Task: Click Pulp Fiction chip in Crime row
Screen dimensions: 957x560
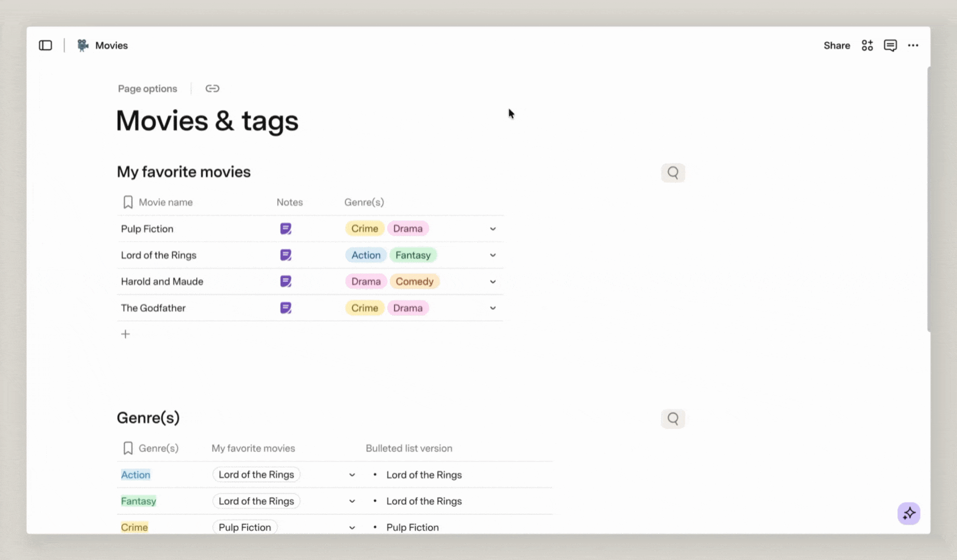Action: 245,527
